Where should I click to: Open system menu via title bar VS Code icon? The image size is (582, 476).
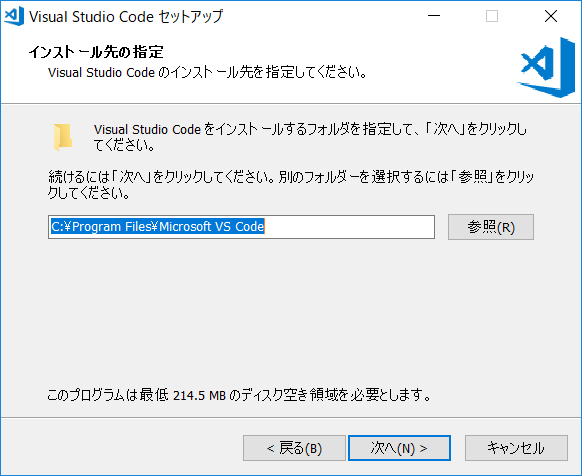pyautogui.click(x=14, y=16)
